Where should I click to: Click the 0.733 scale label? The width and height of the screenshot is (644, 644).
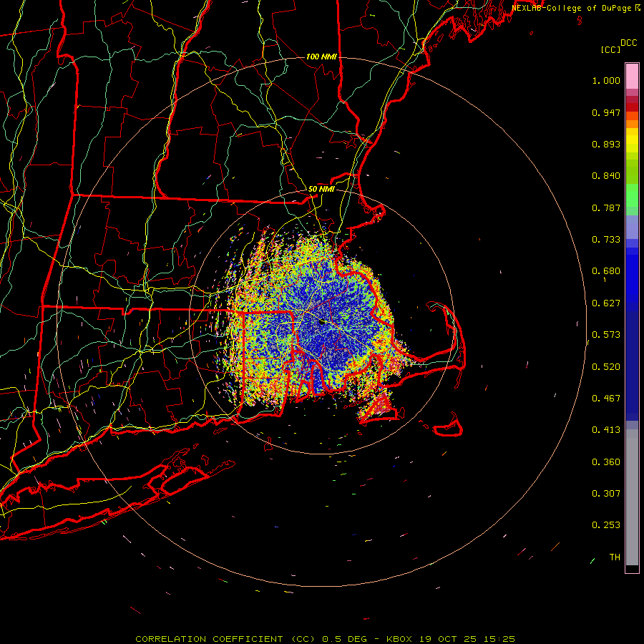pyautogui.click(x=606, y=240)
